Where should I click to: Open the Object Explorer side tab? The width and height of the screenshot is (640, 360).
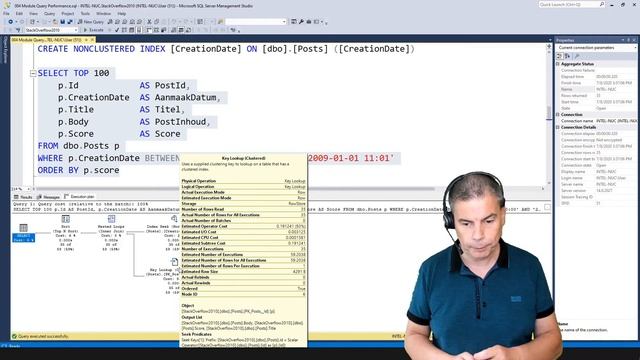[5, 50]
